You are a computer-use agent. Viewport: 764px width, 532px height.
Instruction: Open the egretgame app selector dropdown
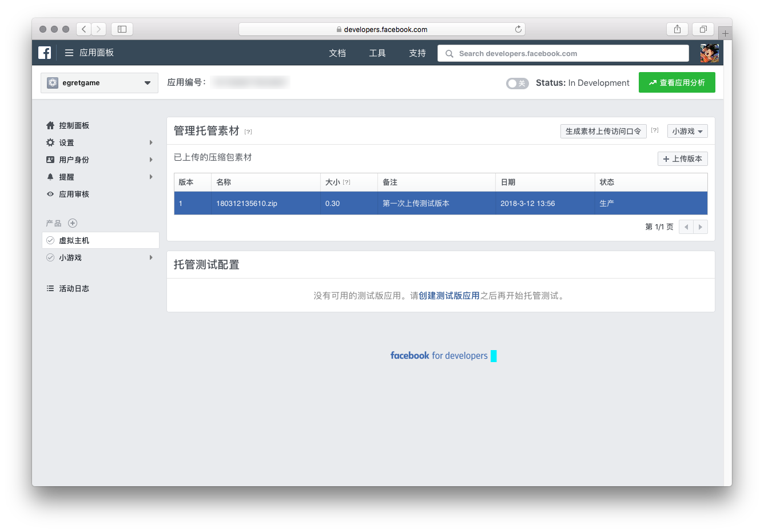pyautogui.click(x=100, y=83)
